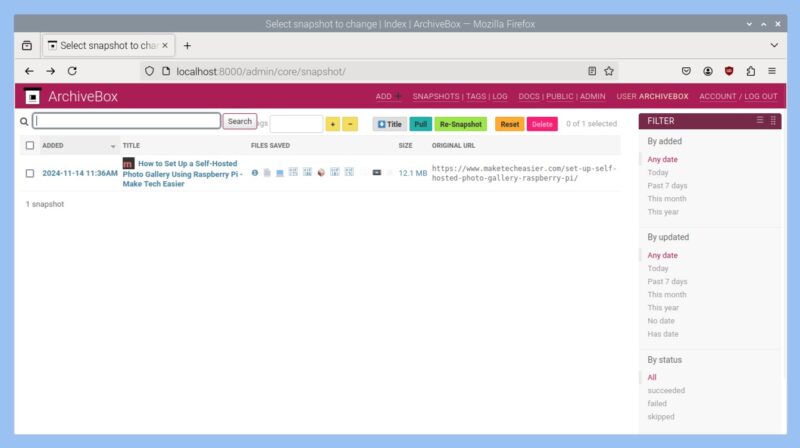Check the 2024-11-14 snapshot row checkbox
Viewport: 800px width, 448px height.
pyautogui.click(x=30, y=173)
